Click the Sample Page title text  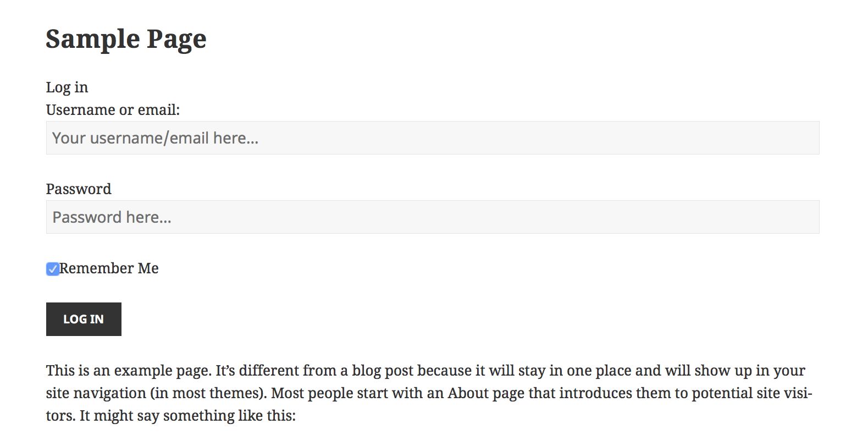tap(126, 38)
